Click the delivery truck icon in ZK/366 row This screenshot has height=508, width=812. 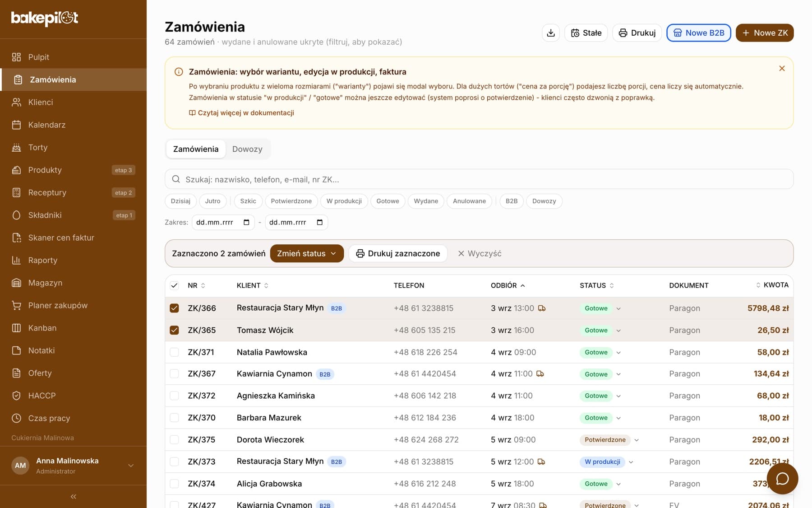point(542,308)
